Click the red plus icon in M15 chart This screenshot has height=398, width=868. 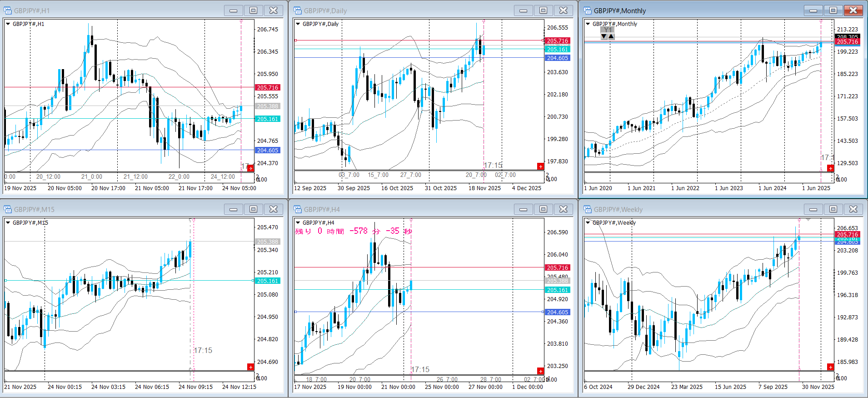pyautogui.click(x=250, y=367)
